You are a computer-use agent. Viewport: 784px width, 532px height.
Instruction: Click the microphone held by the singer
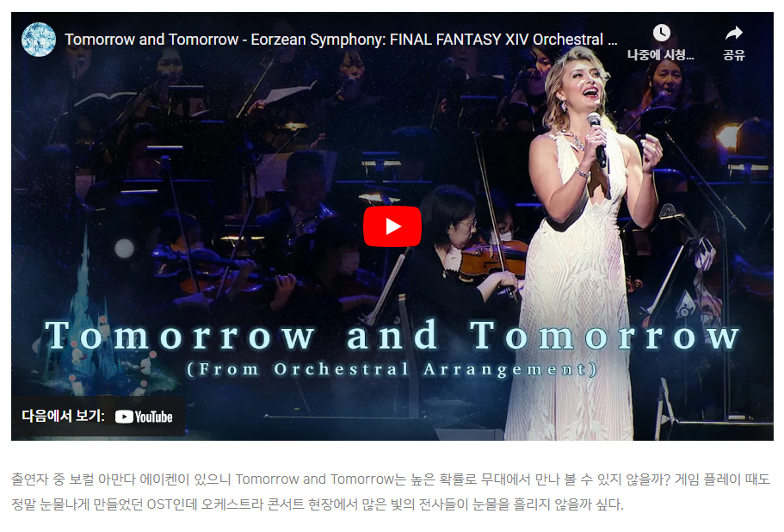597,139
